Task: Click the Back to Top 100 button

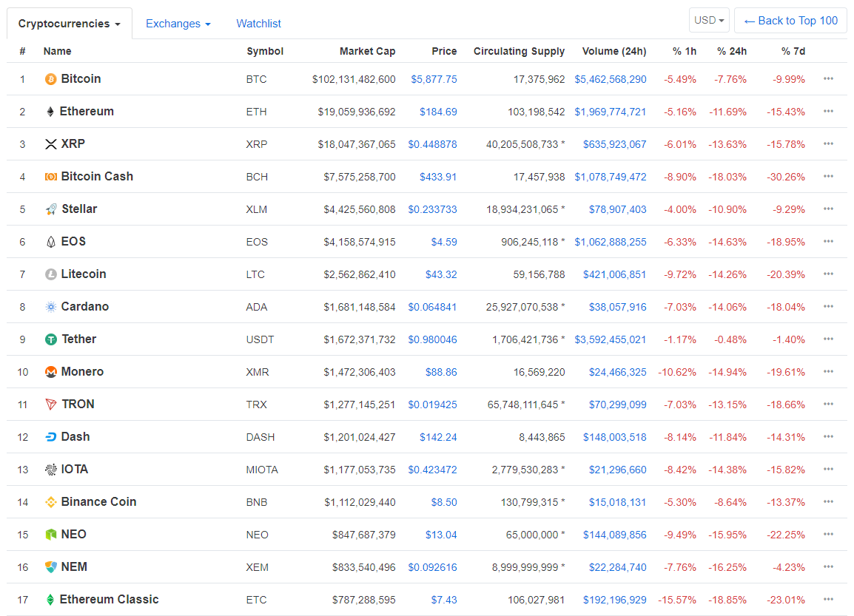Action: point(790,20)
